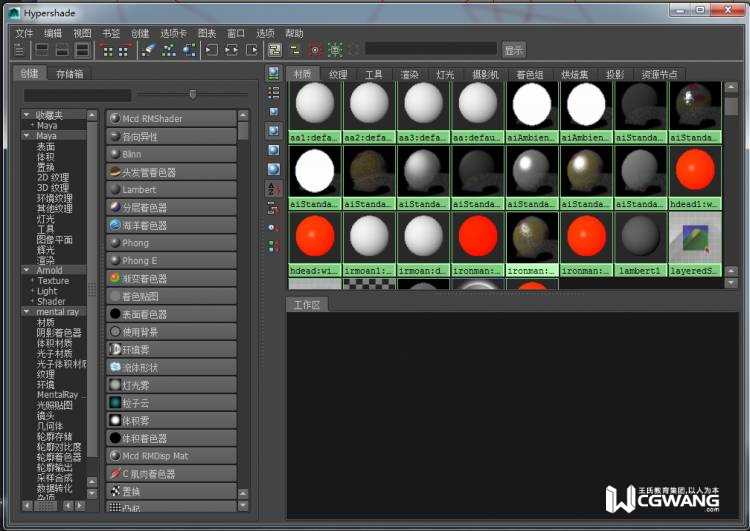
Task: Collapse the Maya tree category
Action: (27, 136)
